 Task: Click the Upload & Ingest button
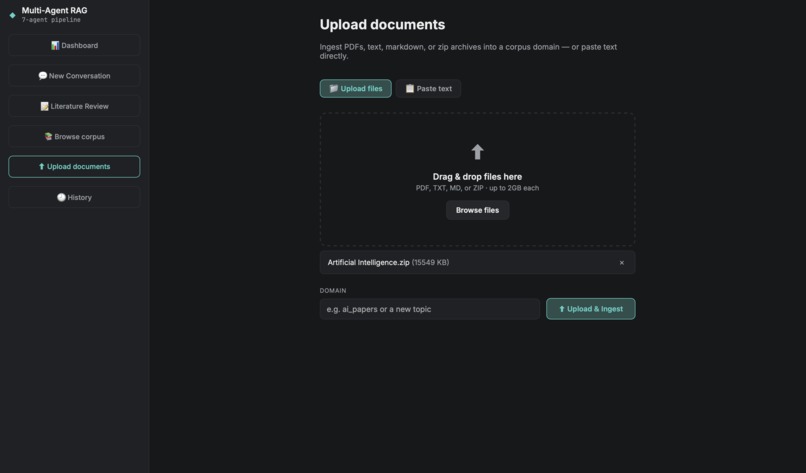(x=590, y=309)
